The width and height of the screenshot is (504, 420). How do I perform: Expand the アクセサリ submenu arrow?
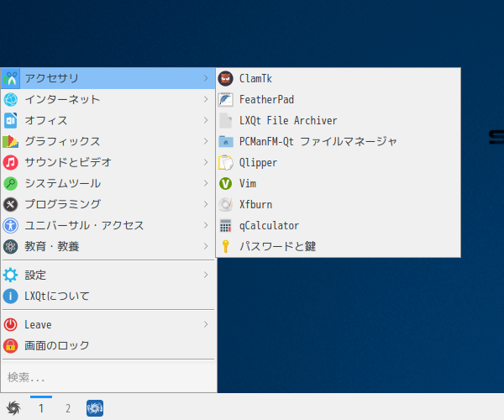[x=206, y=78]
